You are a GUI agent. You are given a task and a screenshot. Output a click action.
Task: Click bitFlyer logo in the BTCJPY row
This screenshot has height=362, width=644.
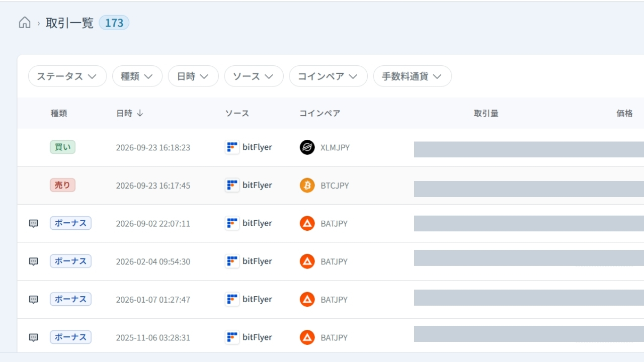coord(232,185)
